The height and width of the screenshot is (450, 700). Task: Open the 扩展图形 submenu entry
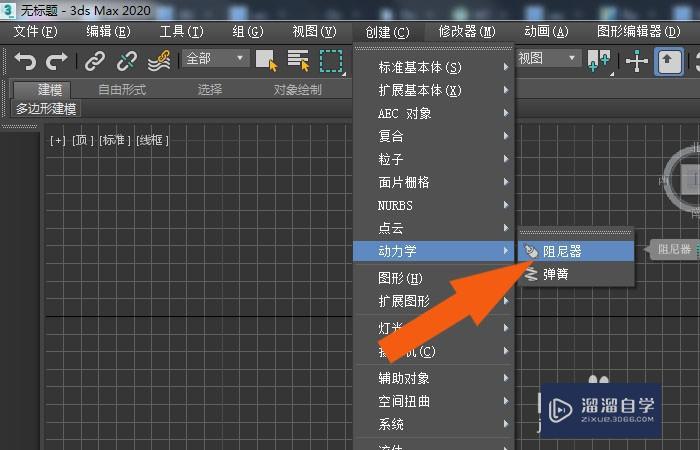click(433, 301)
